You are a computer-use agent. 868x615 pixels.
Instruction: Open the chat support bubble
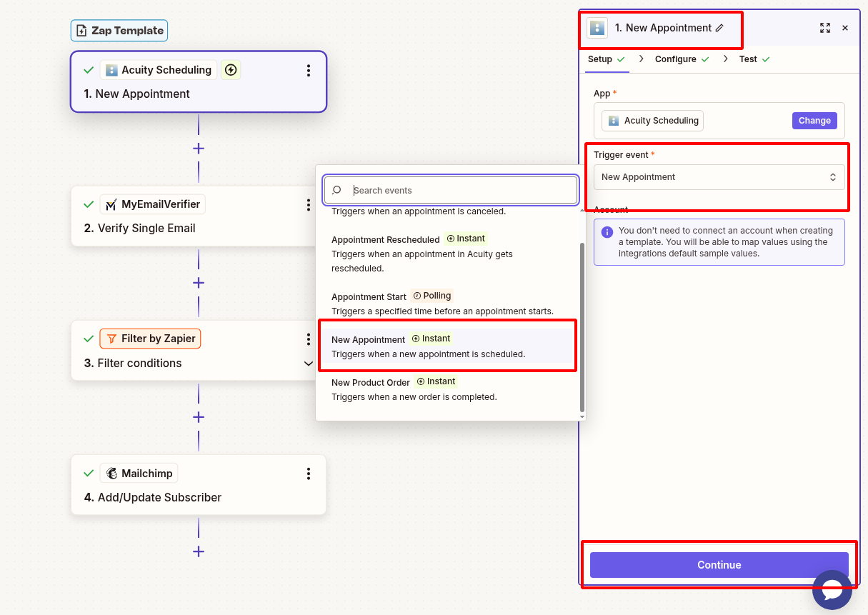click(832, 590)
